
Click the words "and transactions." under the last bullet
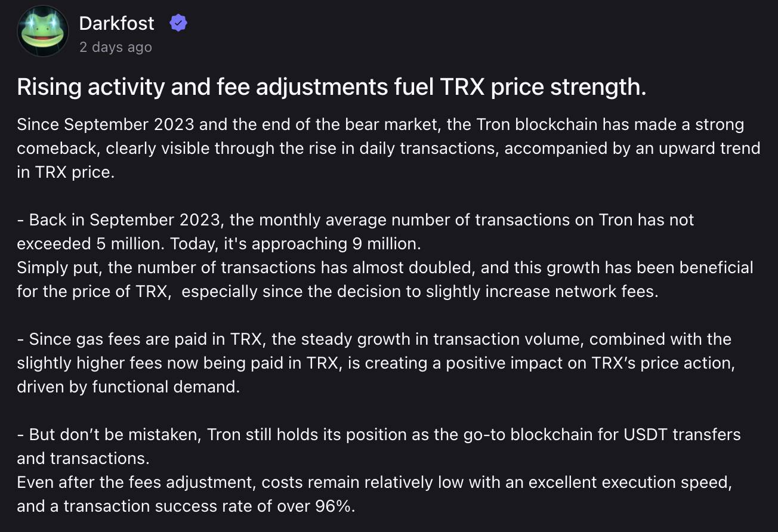pyautogui.click(x=83, y=459)
